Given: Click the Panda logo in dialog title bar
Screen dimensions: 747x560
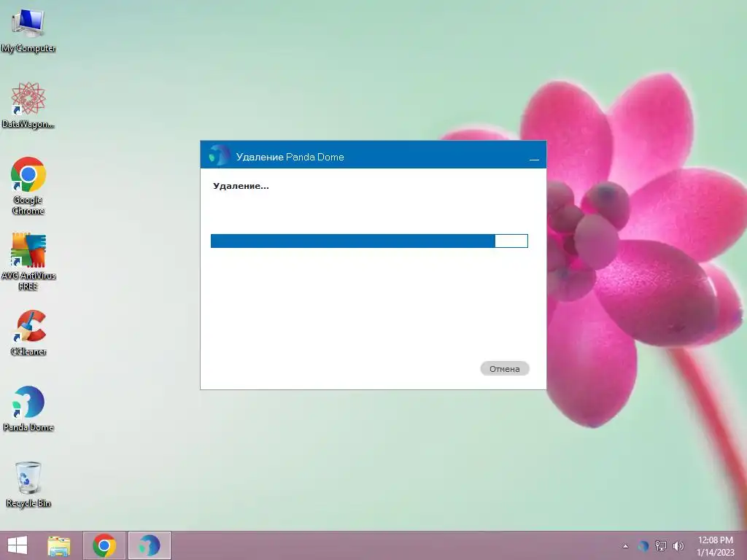Looking at the screenshot, I should 219,156.
